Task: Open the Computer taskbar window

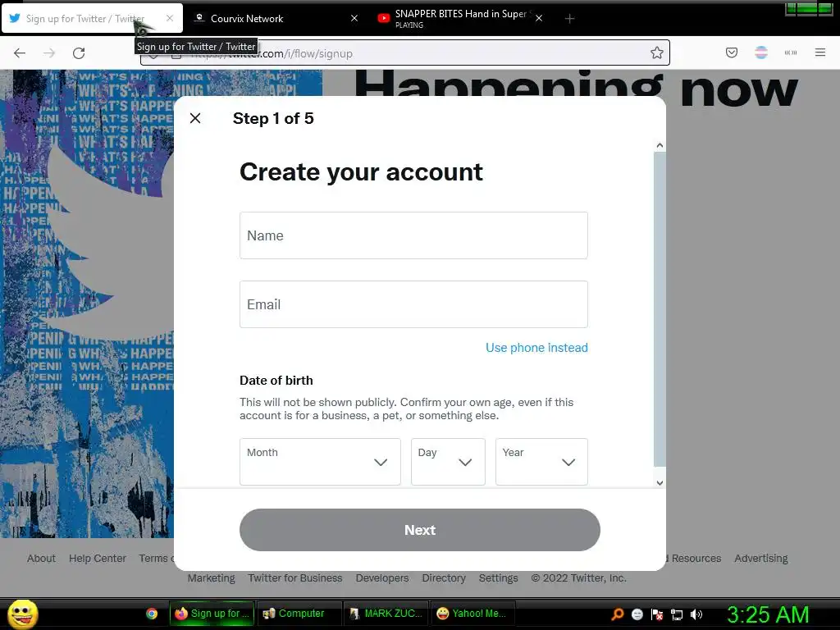Action: click(300, 614)
